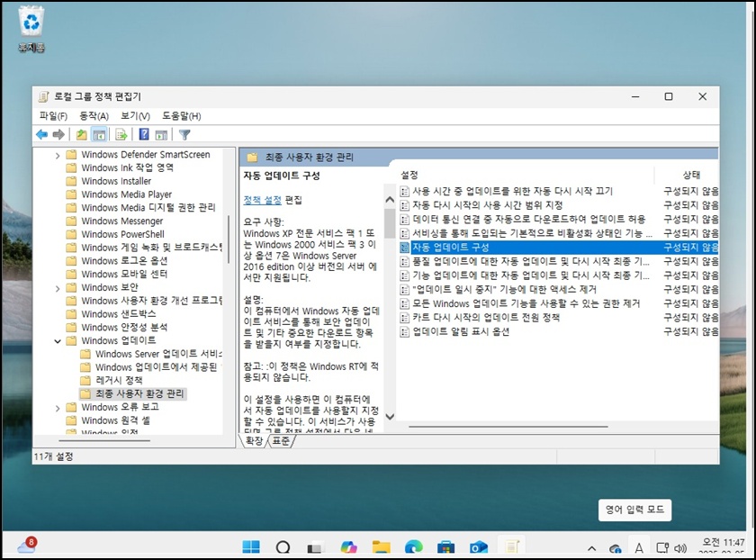Click the policy icon beside '카트 다시 시작의 업데이트 전원 정책'
756x560 pixels.
click(404, 318)
